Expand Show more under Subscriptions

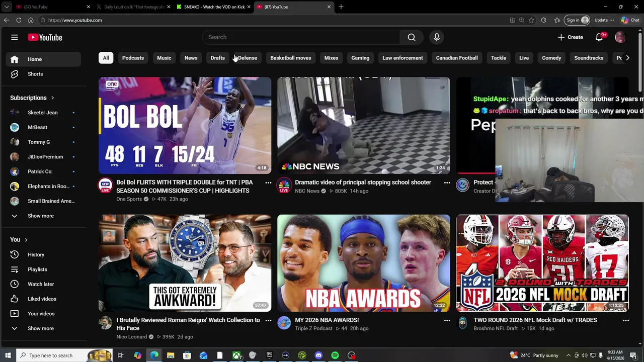point(43,216)
